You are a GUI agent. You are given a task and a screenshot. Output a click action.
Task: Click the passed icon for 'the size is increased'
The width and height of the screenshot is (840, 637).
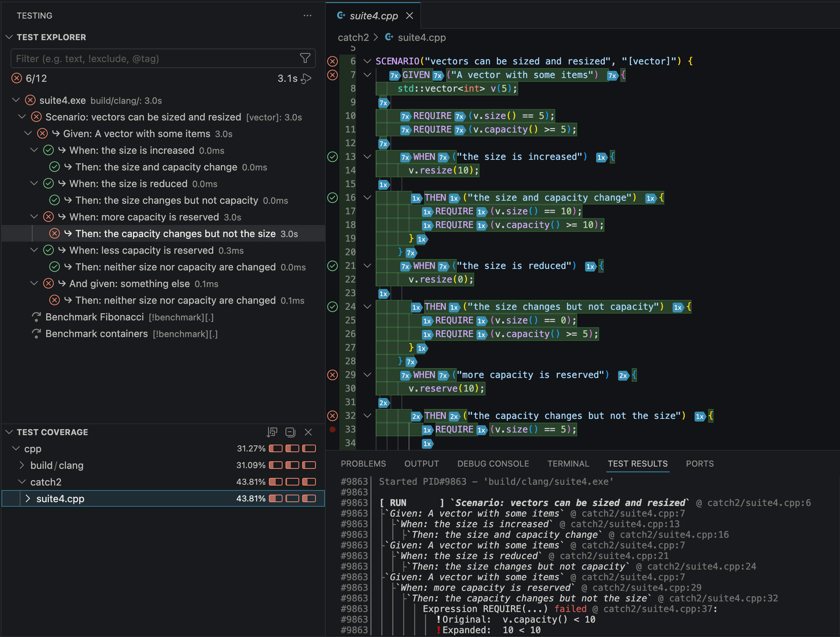click(x=48, y=150)
